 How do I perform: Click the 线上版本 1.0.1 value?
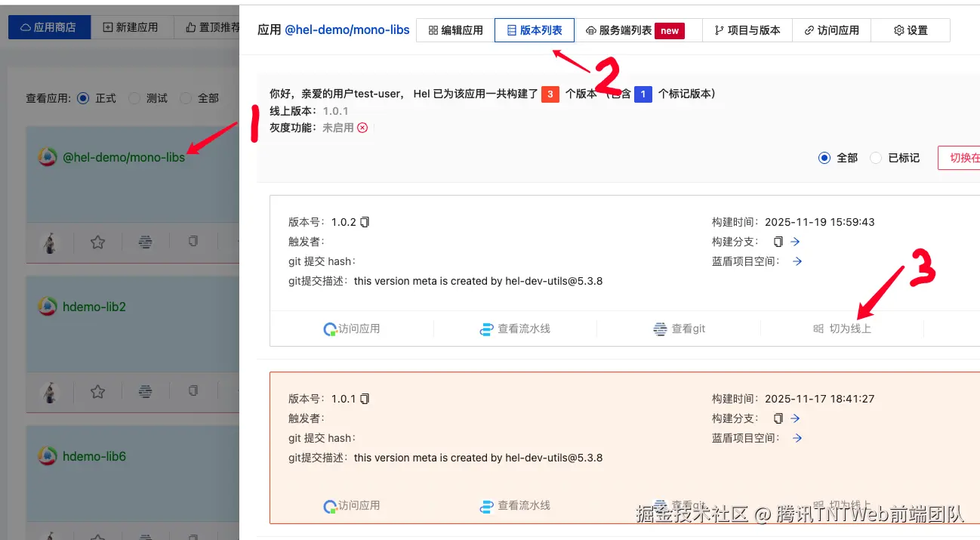click(x=336, y=111)
